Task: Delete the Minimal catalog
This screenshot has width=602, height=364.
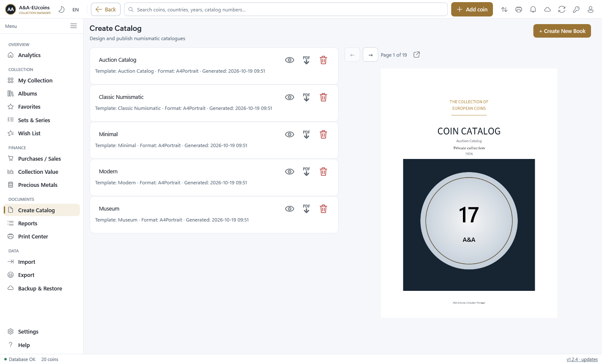Action: point(323,134)
